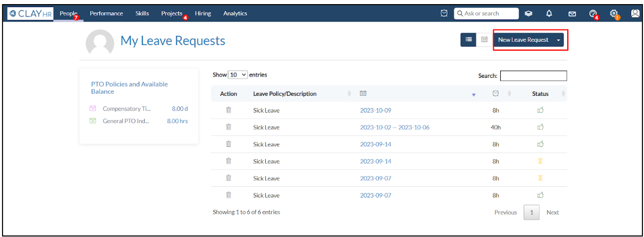This screenshot has height=237, width=644.
Task: Go to Previous page
Action: point(506,212)
